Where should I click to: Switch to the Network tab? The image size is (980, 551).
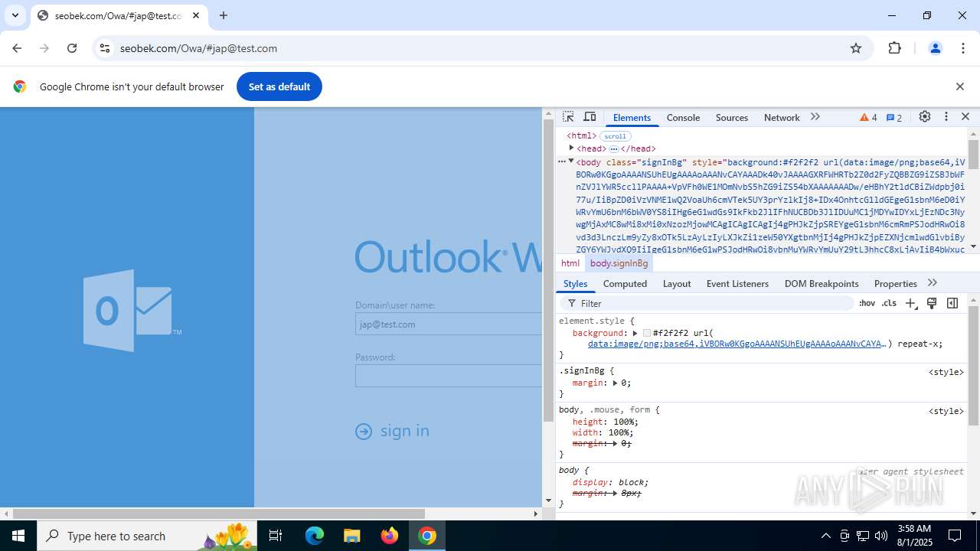(782, 118)
